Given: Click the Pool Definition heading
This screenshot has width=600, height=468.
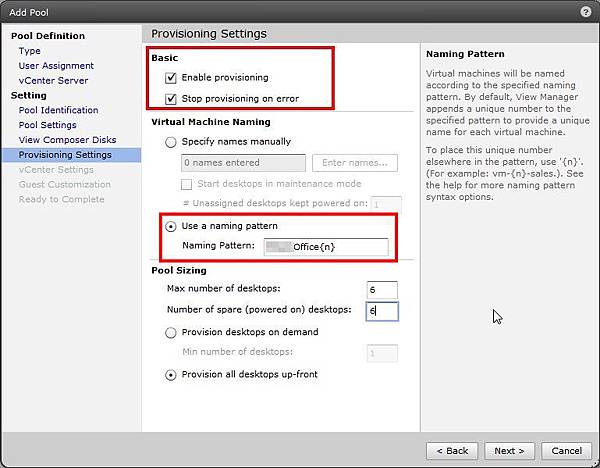Looking at the screenshot, I should [48, 36].
